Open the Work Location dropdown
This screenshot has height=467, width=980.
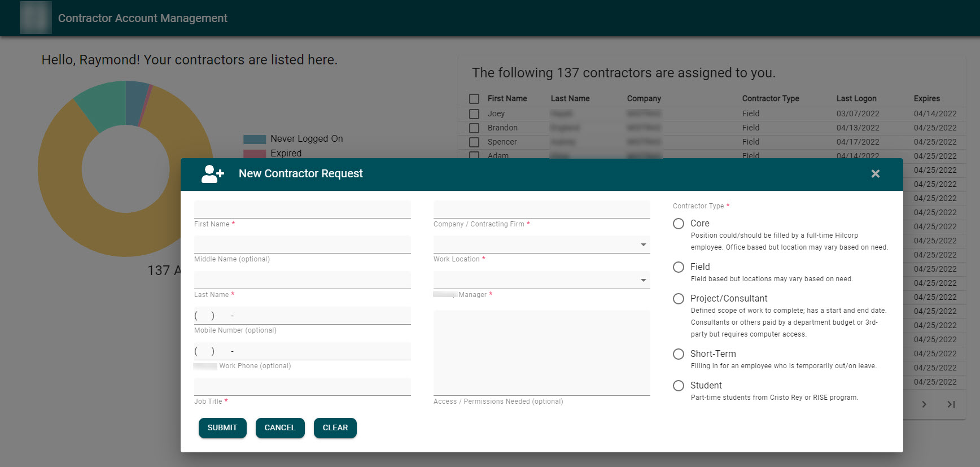(541, 245)
